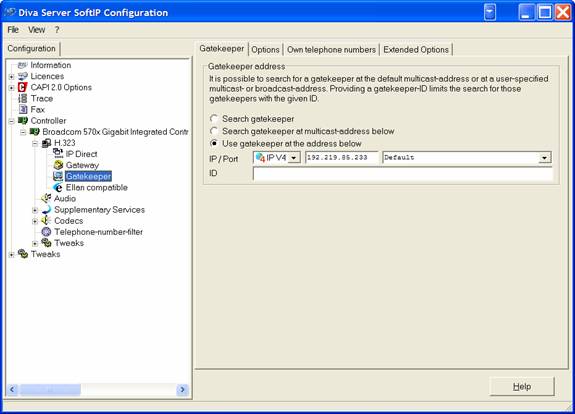The width and height of the screenshot is (575, 414).
Task: Open the ? help menu
Action: click(x=57, y=30)
